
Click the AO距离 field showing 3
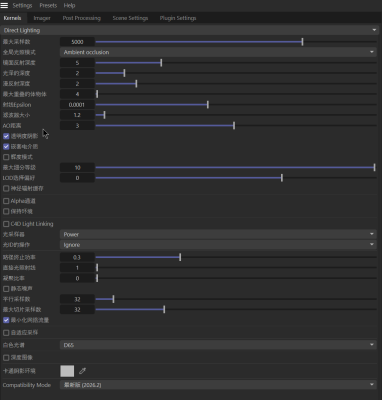[77, 125]
